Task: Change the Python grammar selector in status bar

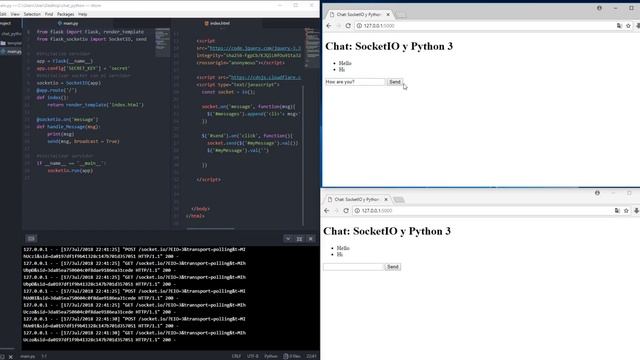Action: click(271, 356)
